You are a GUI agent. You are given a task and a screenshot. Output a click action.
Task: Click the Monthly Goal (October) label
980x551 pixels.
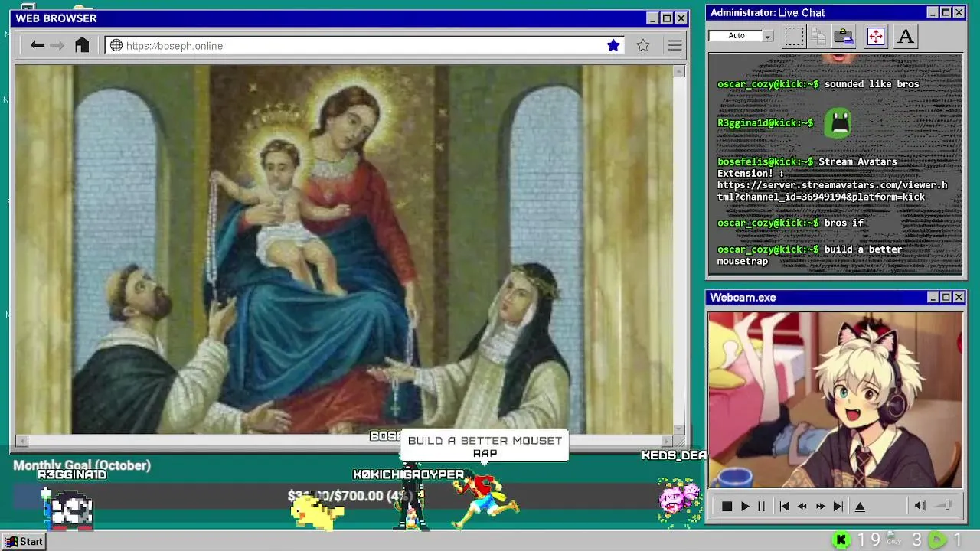click(82, 465)
